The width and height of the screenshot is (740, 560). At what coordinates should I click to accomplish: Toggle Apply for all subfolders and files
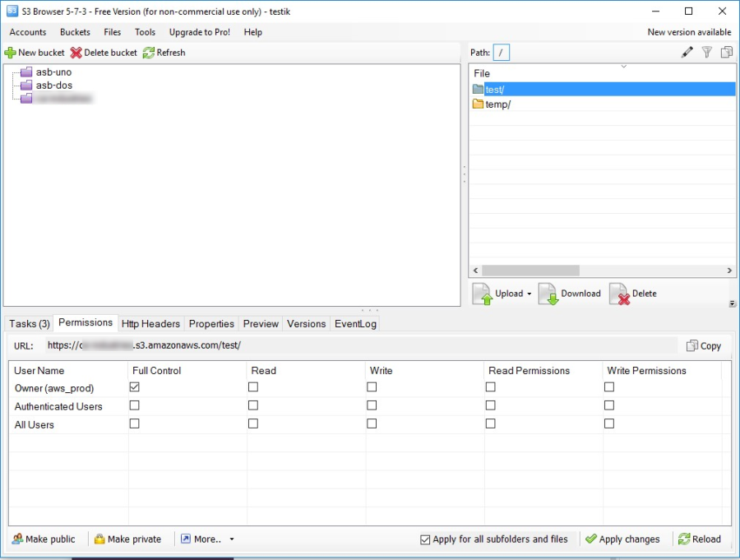pyautogui.click(x=425, y=539)
